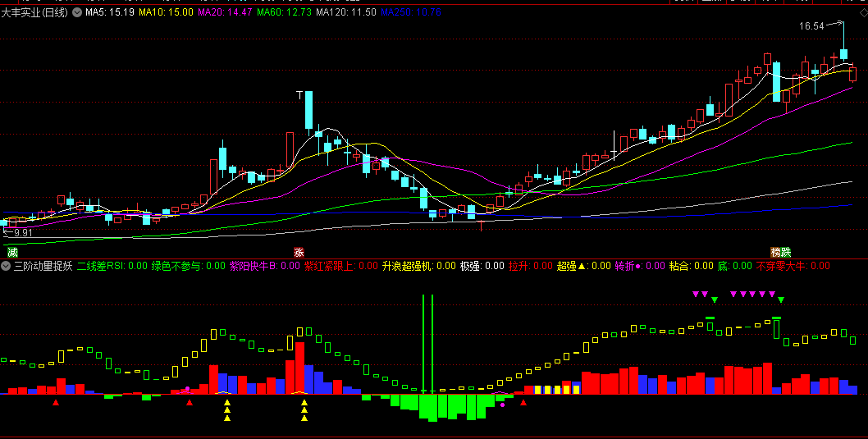Click the 大丰实业(日线) chart title
Viewport: 868px width, 439px height.
pos(35,12)
